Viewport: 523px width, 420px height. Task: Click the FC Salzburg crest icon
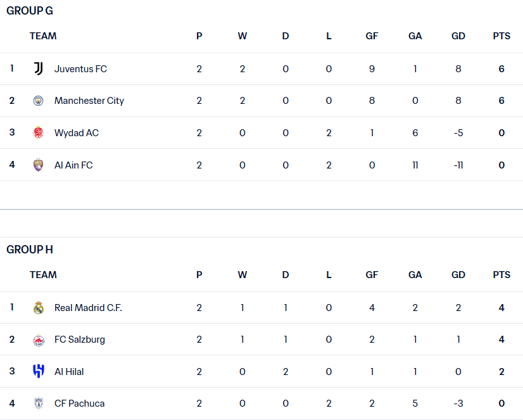tap(39, 340)
